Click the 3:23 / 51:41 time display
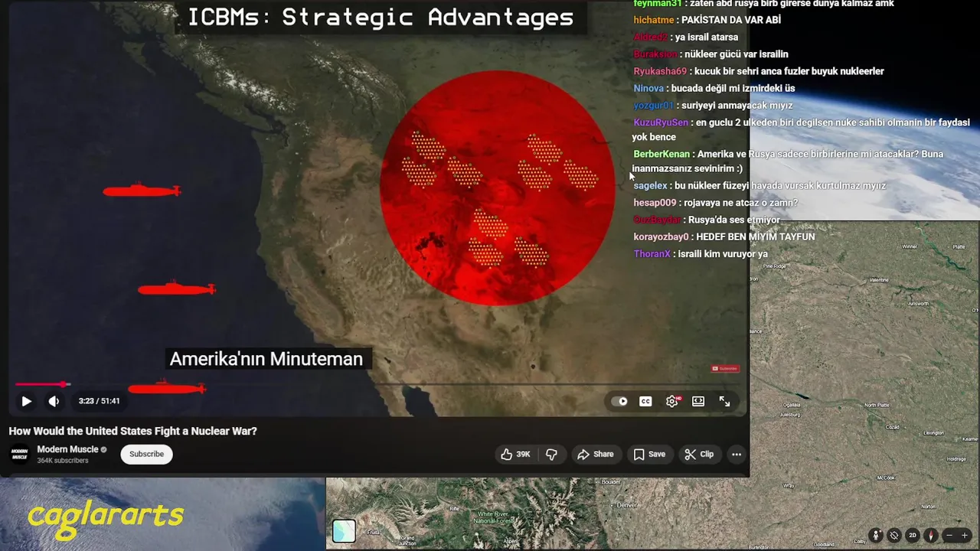980x551 pixels. (99, 401)
